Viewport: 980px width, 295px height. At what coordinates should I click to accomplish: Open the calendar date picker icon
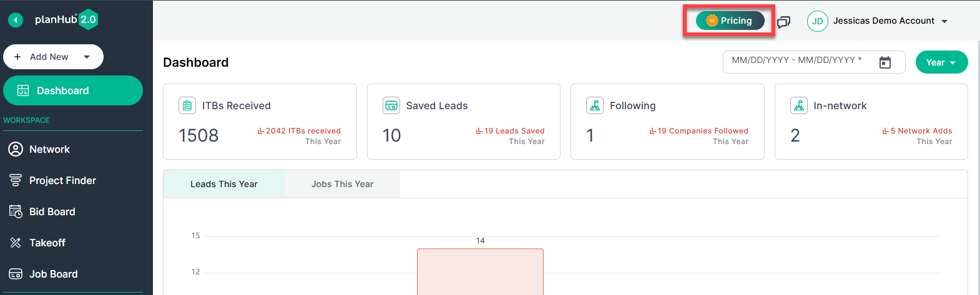884,62
